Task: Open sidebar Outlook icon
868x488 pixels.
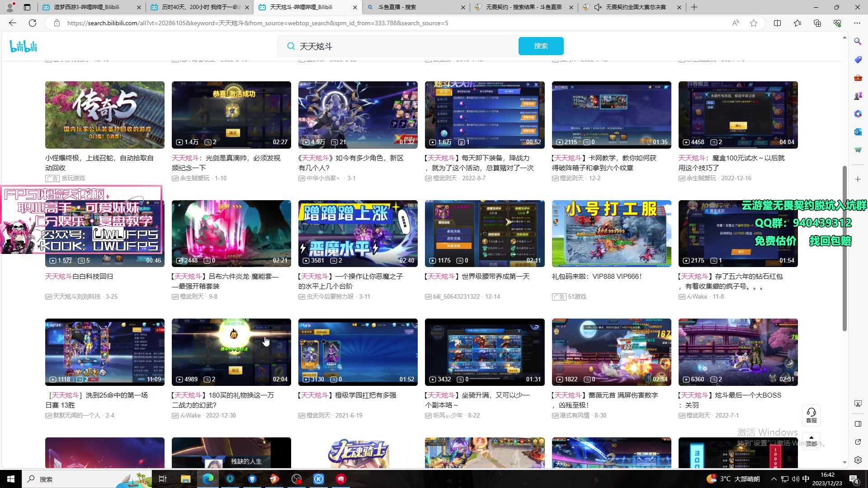Action: 858,132
